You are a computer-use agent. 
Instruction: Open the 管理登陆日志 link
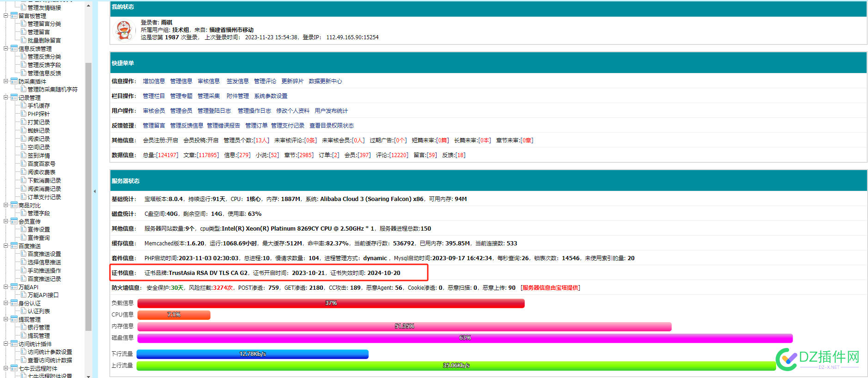click(x=214, y=111)
